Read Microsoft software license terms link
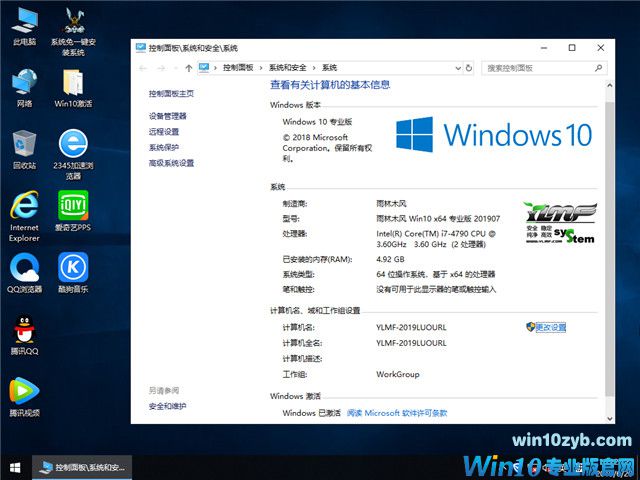Image resolution: width=640 pixels, height=480 pixels. pos(397,413)
